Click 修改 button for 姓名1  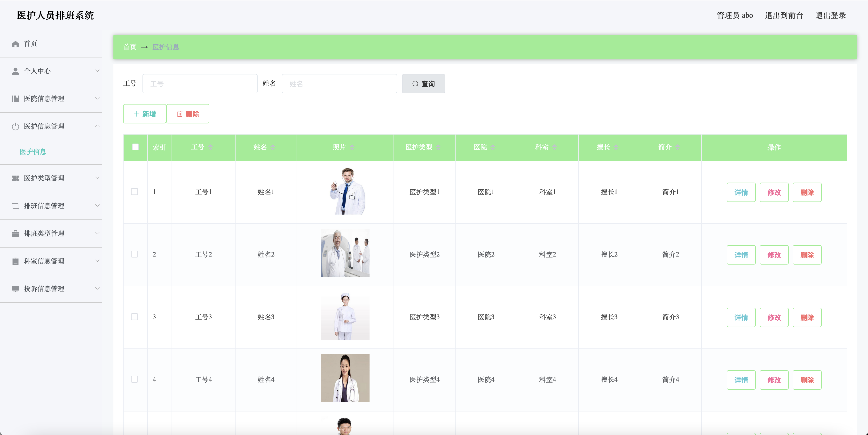(x=774, y=193)
